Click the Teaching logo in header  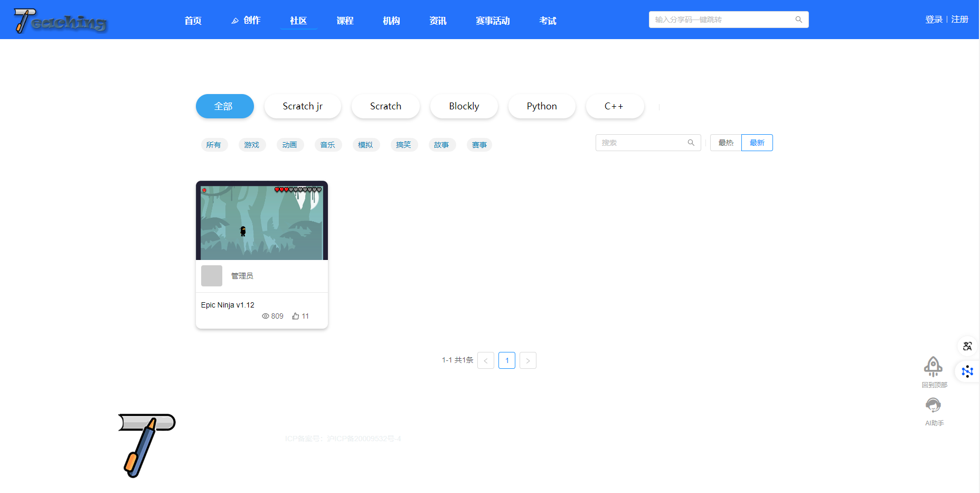(60, 21)
